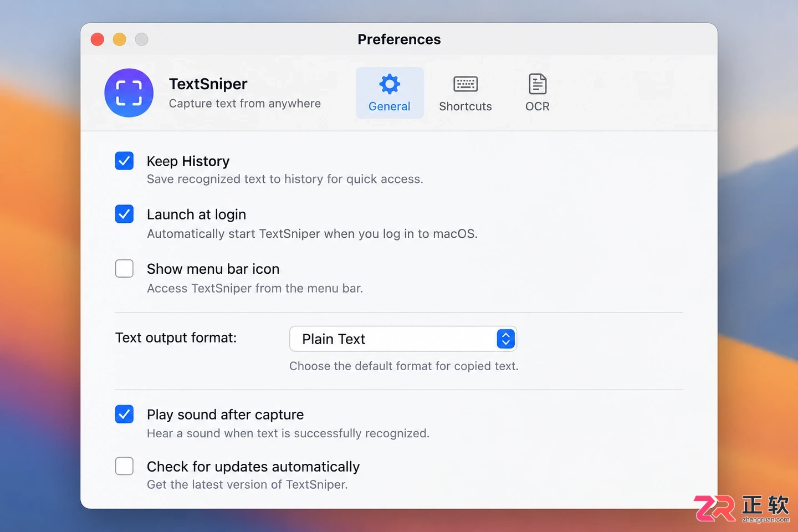Open the Text output format dropdown
This screenshot has width=798, height=532.
403,339
